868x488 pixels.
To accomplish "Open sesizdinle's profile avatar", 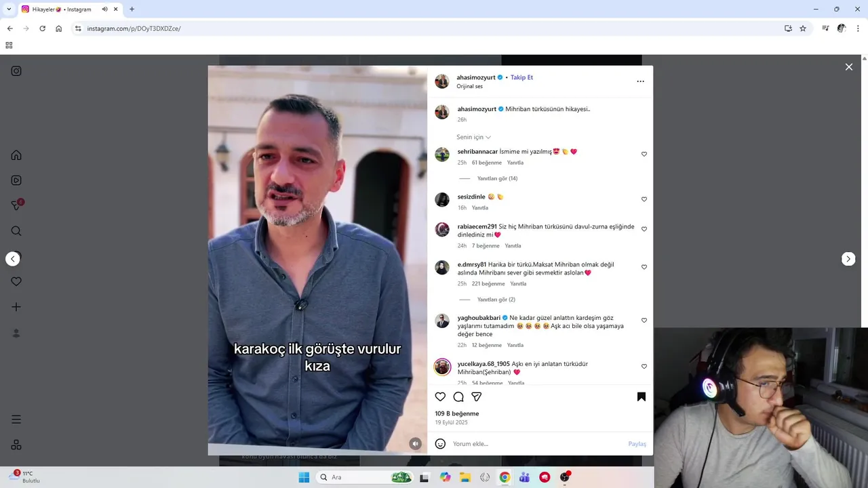I will point(442,199).
